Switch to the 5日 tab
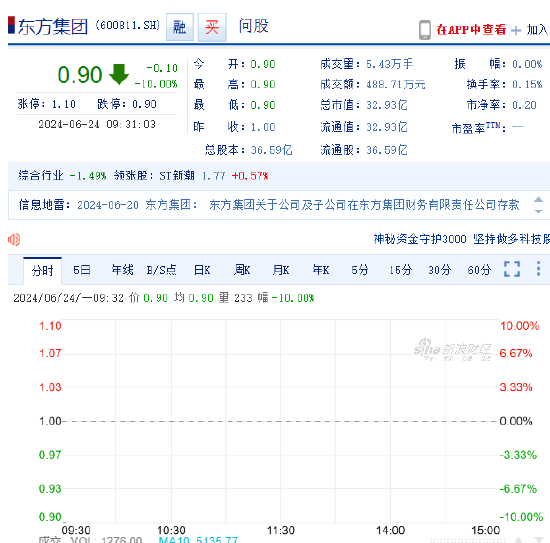 point(82,270)
